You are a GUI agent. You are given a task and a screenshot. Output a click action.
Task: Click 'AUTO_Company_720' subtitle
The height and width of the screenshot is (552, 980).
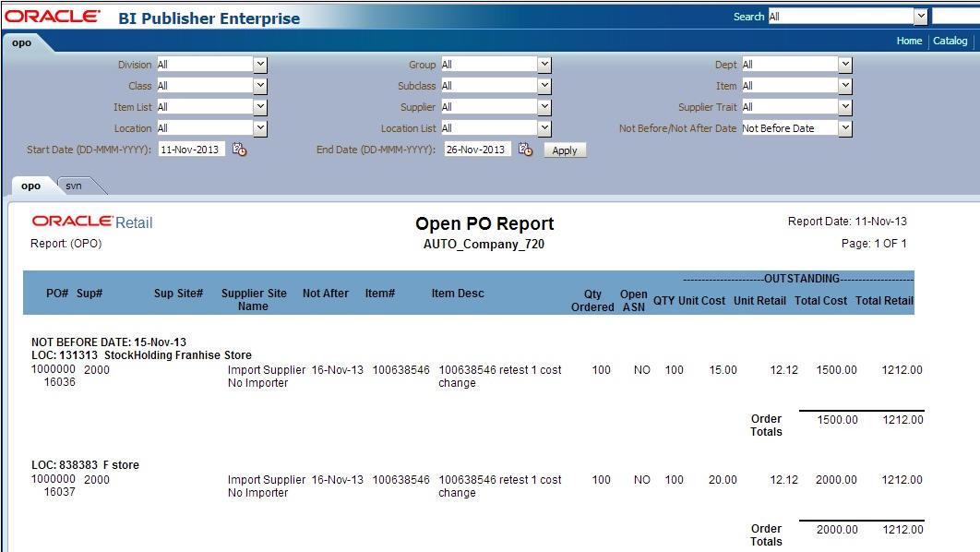point(484,244)
